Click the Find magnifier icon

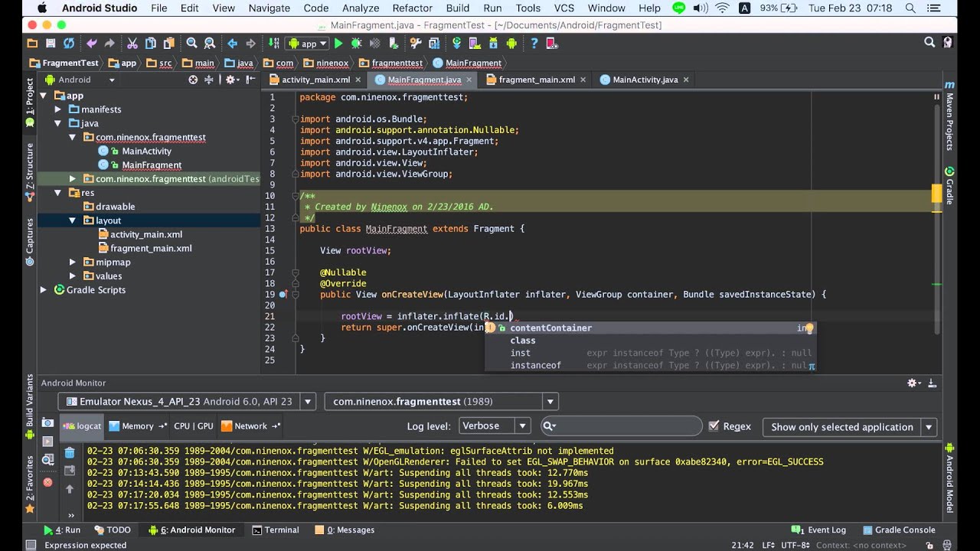[192, 44]
